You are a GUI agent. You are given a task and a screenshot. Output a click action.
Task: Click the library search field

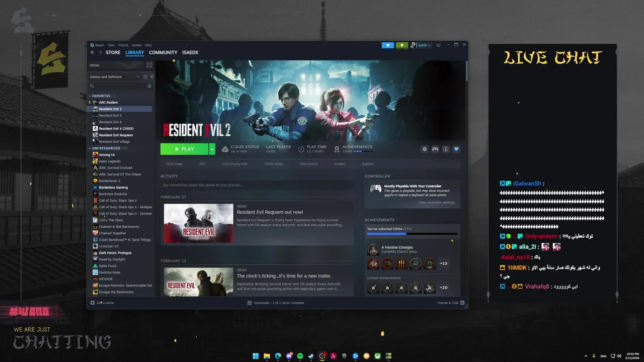(x=117, y=86)
